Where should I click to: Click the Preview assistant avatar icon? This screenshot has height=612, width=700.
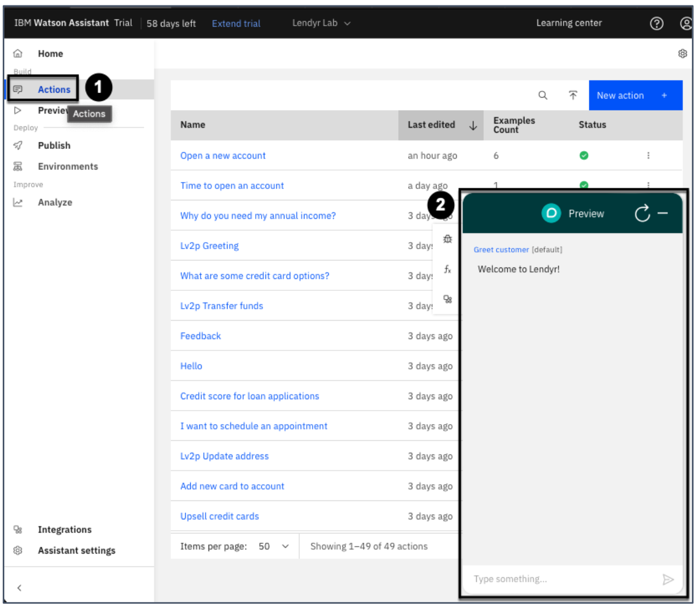coord(551,213)
